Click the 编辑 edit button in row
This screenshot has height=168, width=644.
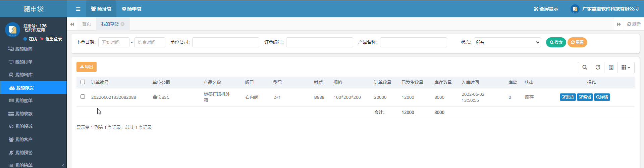[585, 97]
